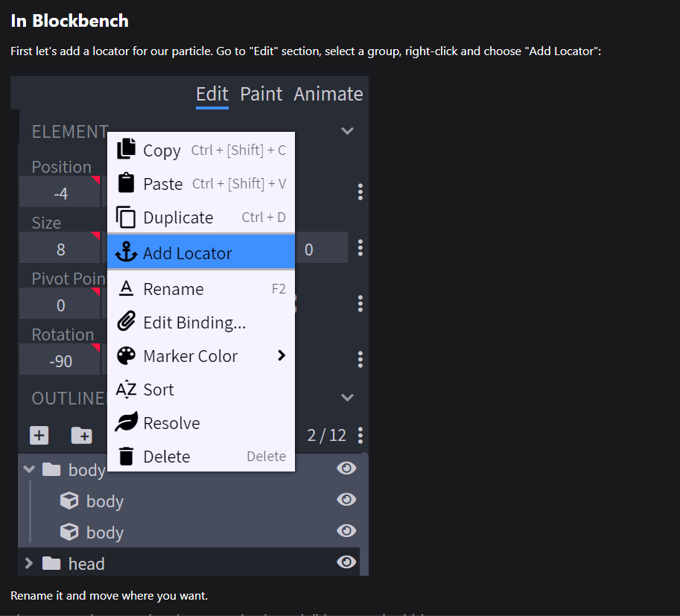Expand the head group folder
Viewport: 680px width, 616px height.
29,563
